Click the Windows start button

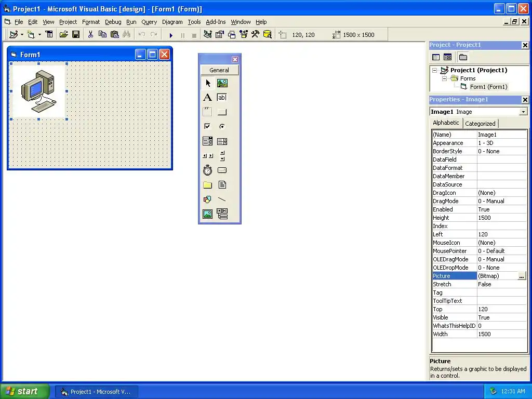[x=24, y=391]
